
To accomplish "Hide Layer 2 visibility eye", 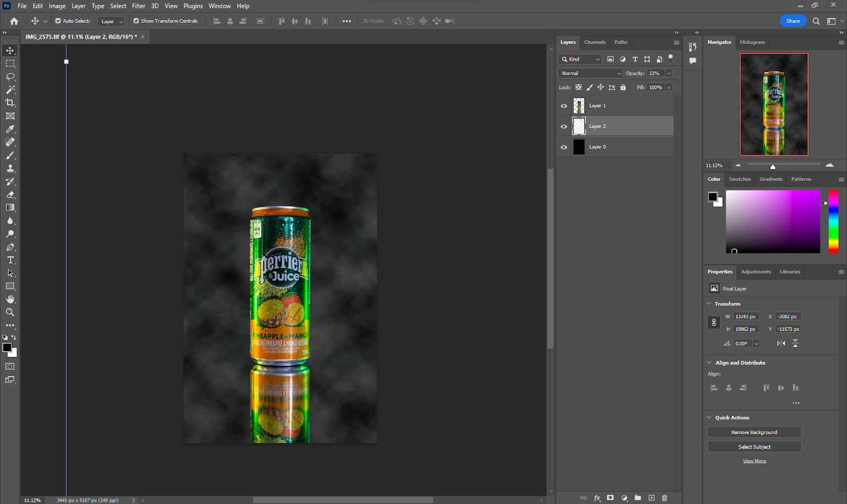I will point(564,126).
